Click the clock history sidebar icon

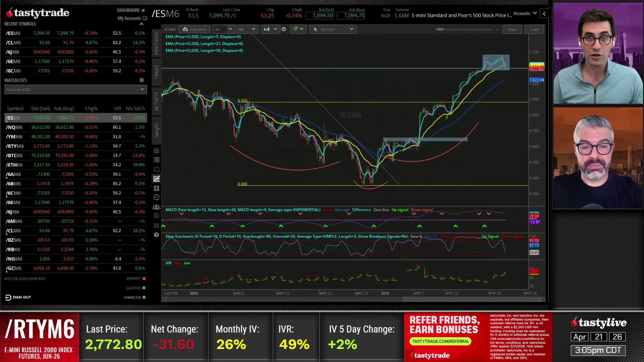coord(156,198)
